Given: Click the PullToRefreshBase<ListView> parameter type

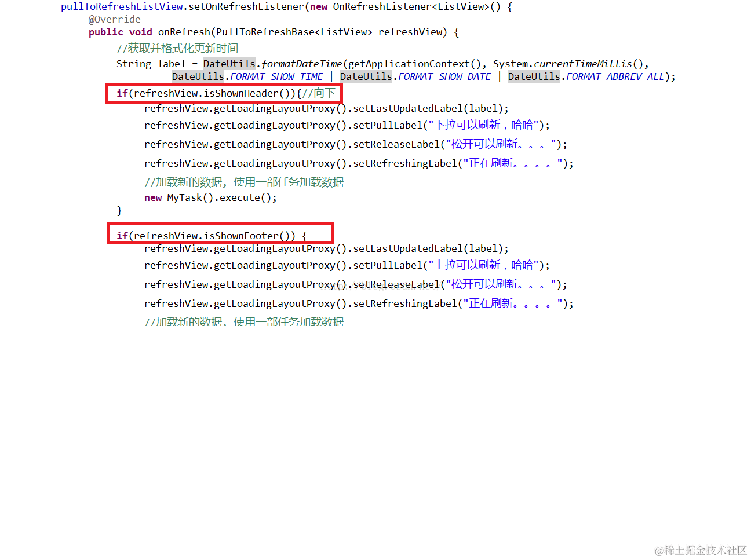Looking at the screenshot, I should tap(294, 32).
